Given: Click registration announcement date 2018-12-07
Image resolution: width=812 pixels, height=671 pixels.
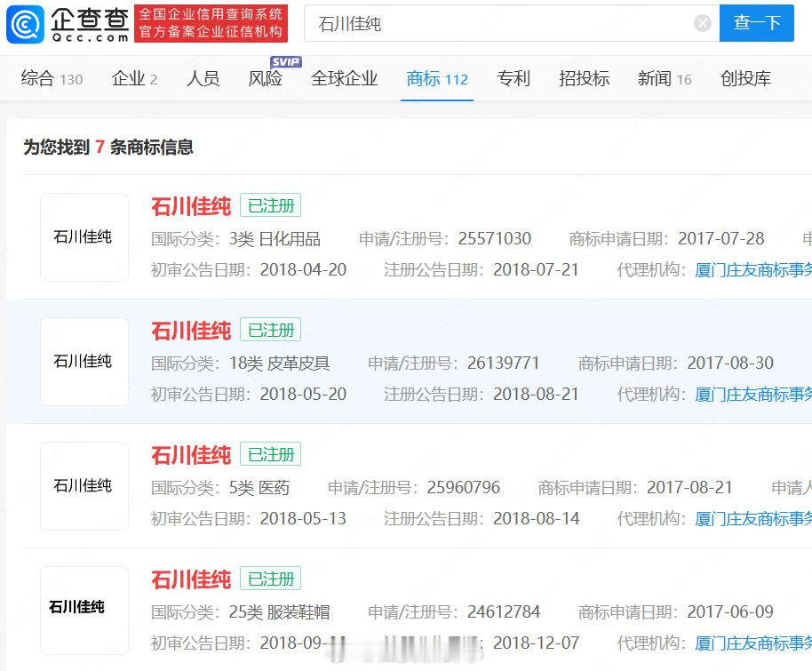Looking at the screenshot, I should 536,643.
